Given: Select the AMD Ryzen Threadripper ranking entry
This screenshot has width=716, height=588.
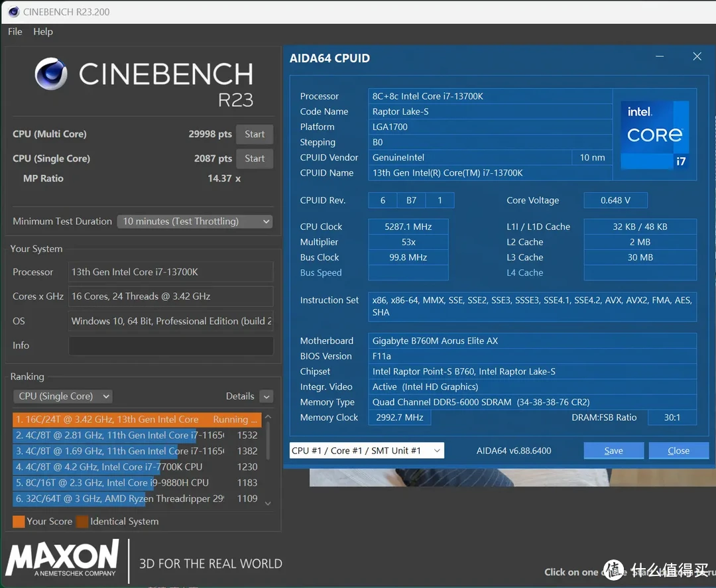Looking at the screenshot, I should (137, 499).
